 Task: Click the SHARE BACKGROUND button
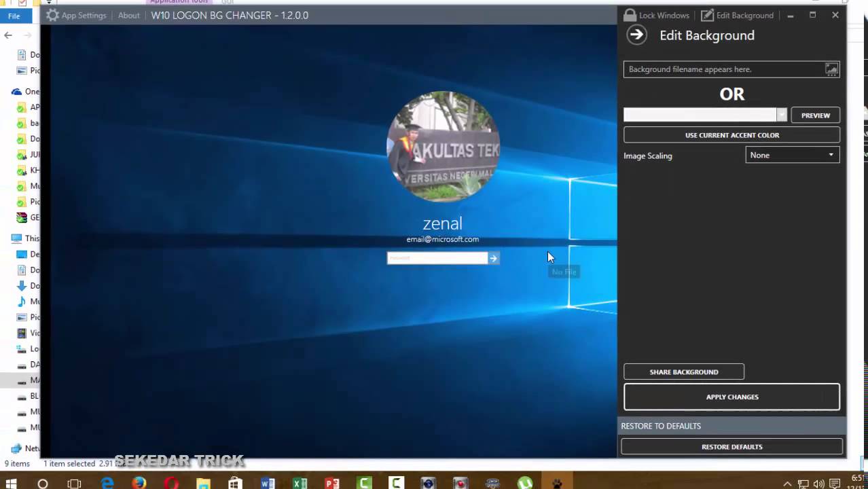click(x=683, y=372)
